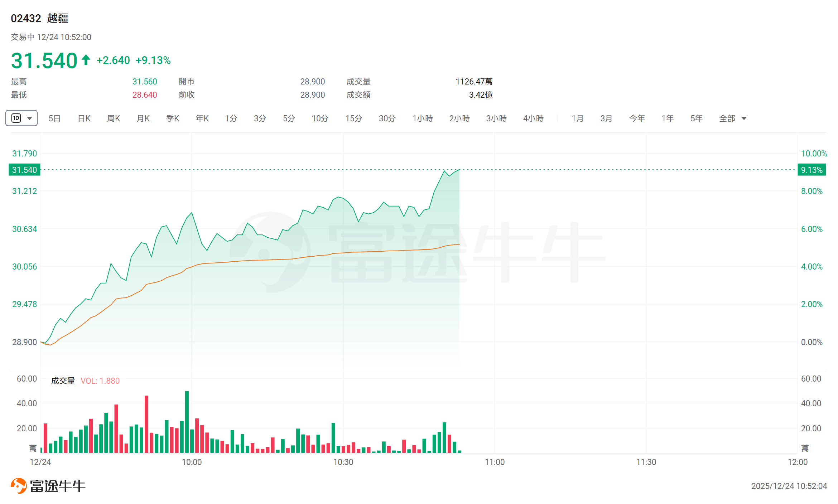Click the 31.540 current price label
The height and width of the screenshot is (504, 838).
coord(24,170)
